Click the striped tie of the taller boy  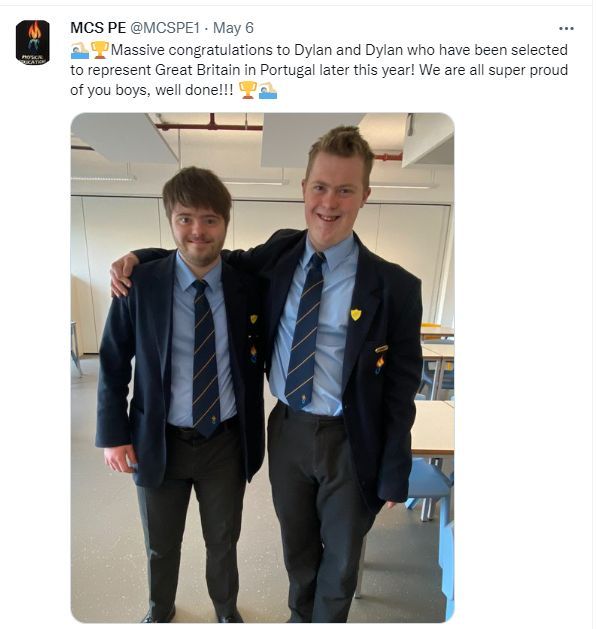pos(305,331)
